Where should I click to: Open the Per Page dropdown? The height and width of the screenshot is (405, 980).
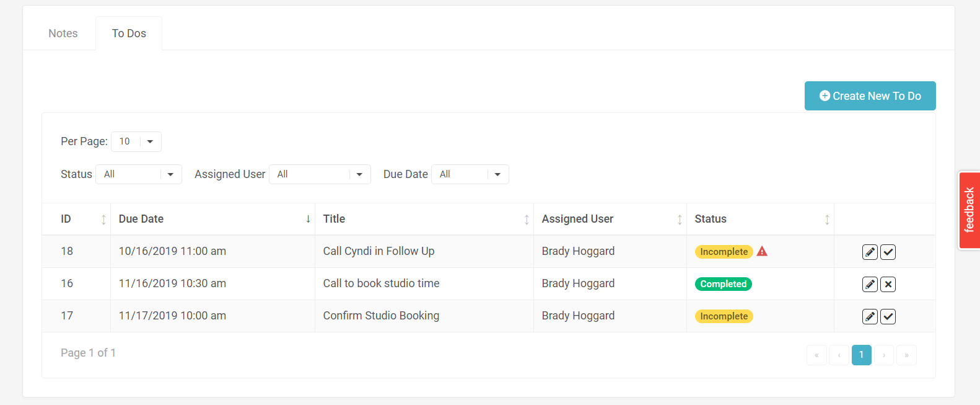136,141
